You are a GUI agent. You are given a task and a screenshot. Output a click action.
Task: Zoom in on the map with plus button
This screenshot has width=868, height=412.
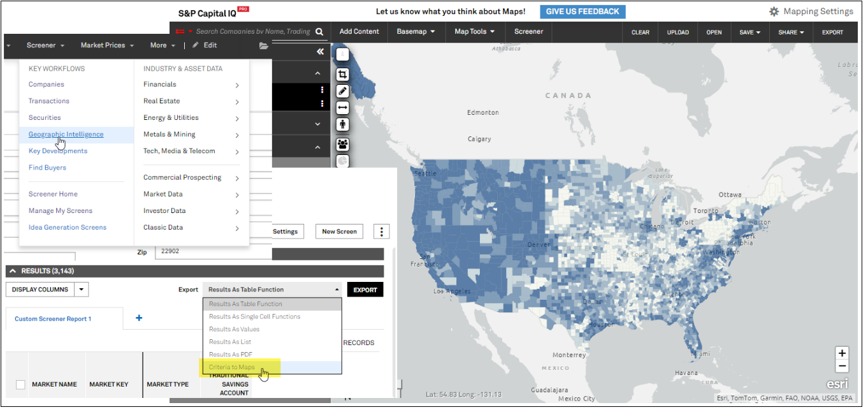coord(842,353)
